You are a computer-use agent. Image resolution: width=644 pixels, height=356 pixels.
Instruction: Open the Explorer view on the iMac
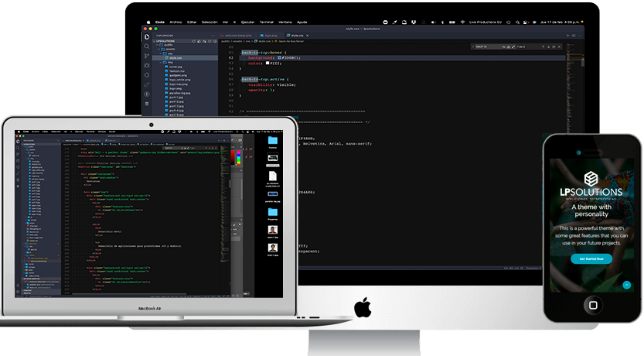click(x=147, y=36)
